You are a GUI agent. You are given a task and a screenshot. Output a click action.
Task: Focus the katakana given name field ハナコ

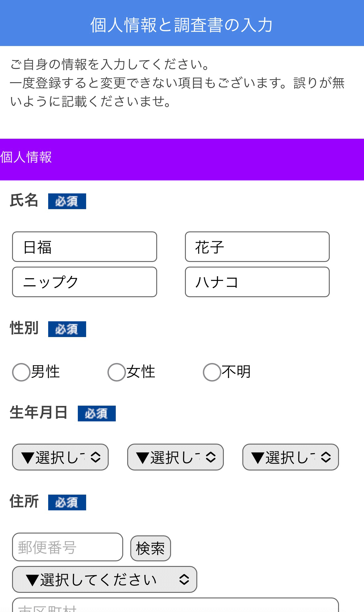click(x=257, y=282)
